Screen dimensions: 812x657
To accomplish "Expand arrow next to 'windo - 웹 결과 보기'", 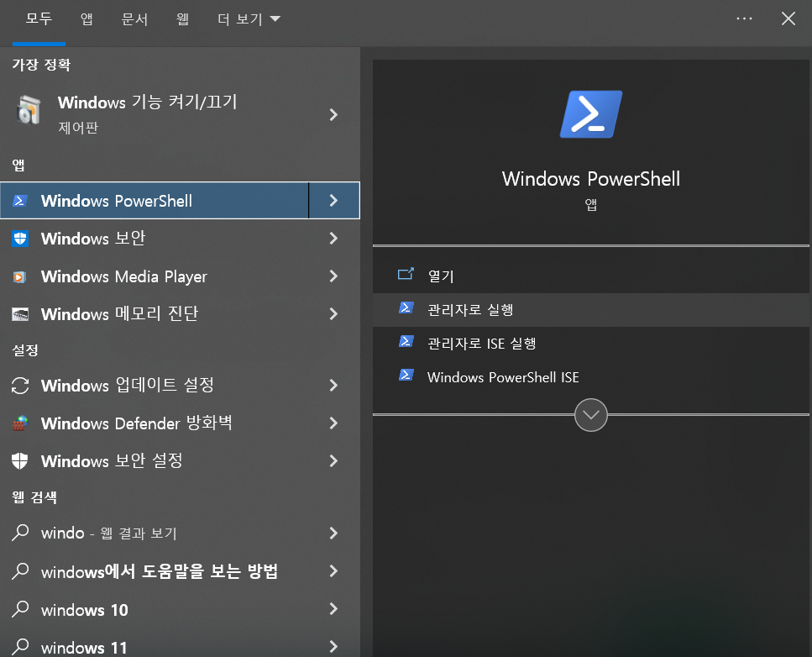I will 333,533.
